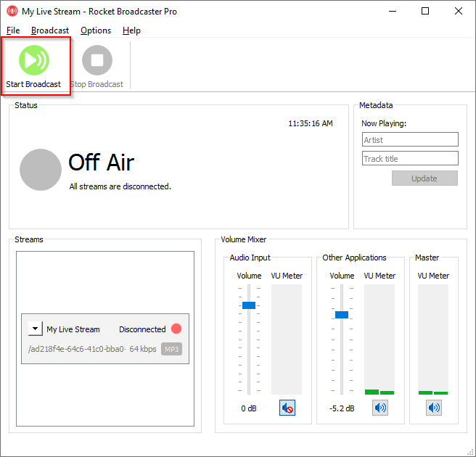The width and height of the screenshot is (476, 457).
Task: Click the 64 kbps bitrate text
Action: pyautogui.click(x=143, y=349)
